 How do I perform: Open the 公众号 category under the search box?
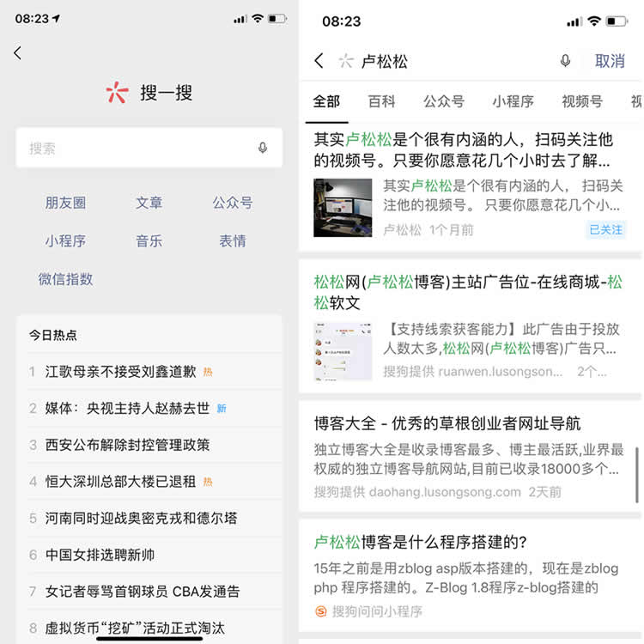(233, 203)
